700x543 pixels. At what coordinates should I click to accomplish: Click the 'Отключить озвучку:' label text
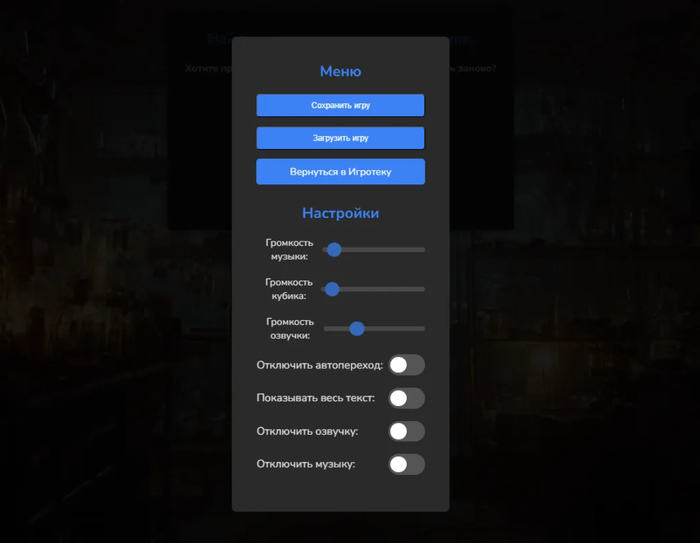[x=307, y=431]
